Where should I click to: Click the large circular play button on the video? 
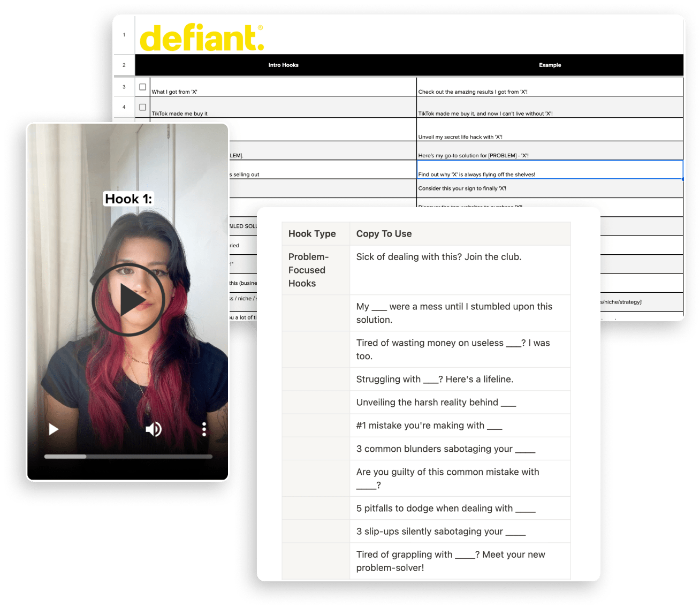[128, 299]
